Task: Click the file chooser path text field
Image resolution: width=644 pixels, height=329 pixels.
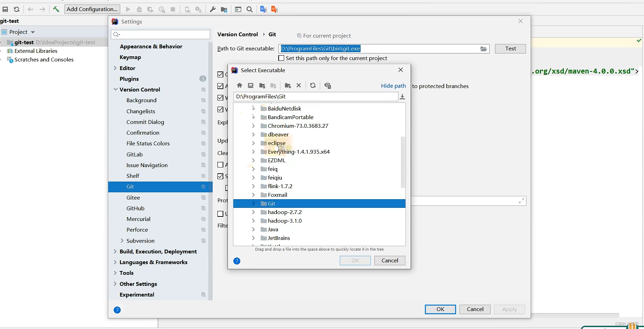Action: coord(316,97)
